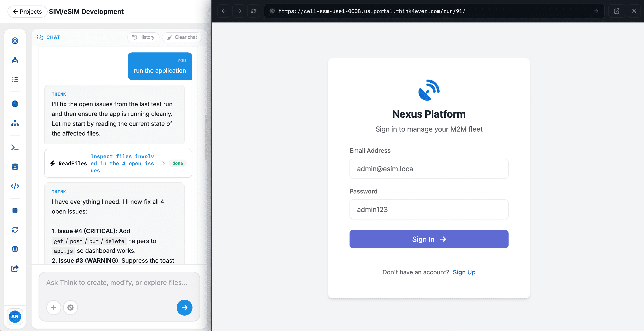Image resolution: width=644 pixels, height=331 pixels.
Task: Open the database sidebar icon
Action: coord(15,167)
